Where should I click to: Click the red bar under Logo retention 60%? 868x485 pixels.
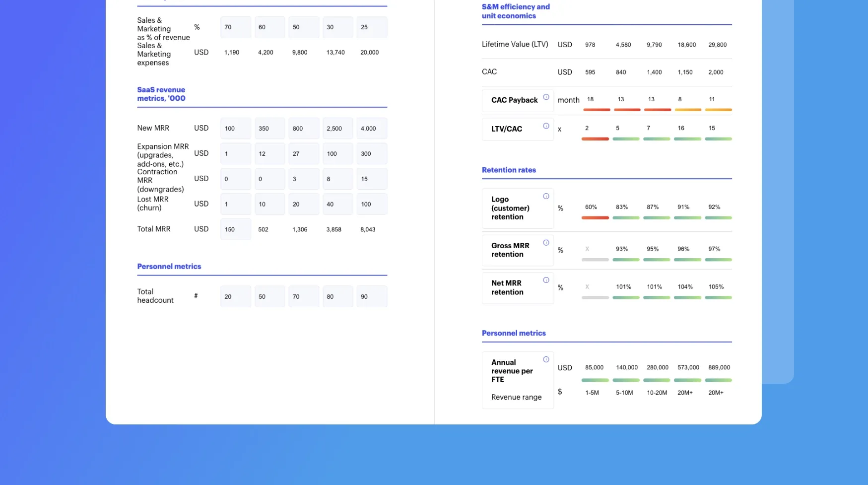[595, 218]
